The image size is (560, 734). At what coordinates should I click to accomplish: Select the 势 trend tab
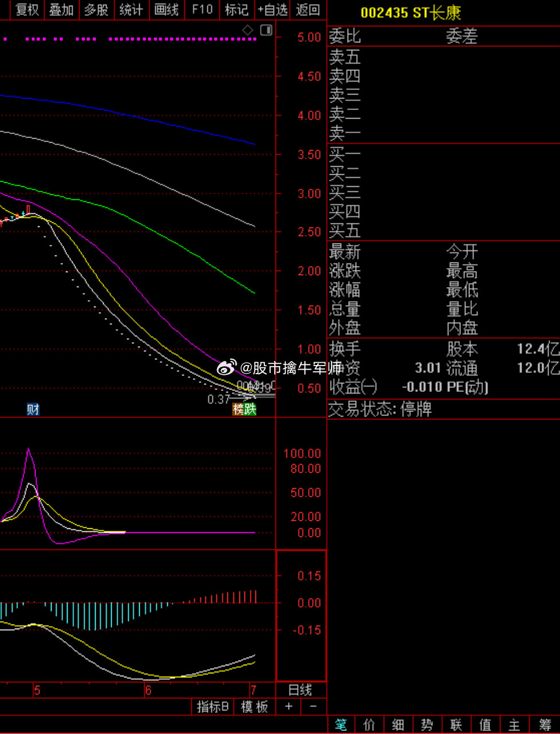click(x=427, y=725)
